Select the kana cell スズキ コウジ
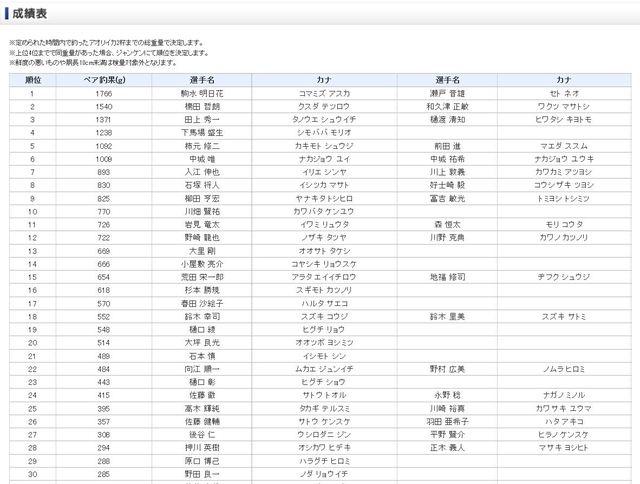Viewport: 640px width, 484px height. pos(325,316)
